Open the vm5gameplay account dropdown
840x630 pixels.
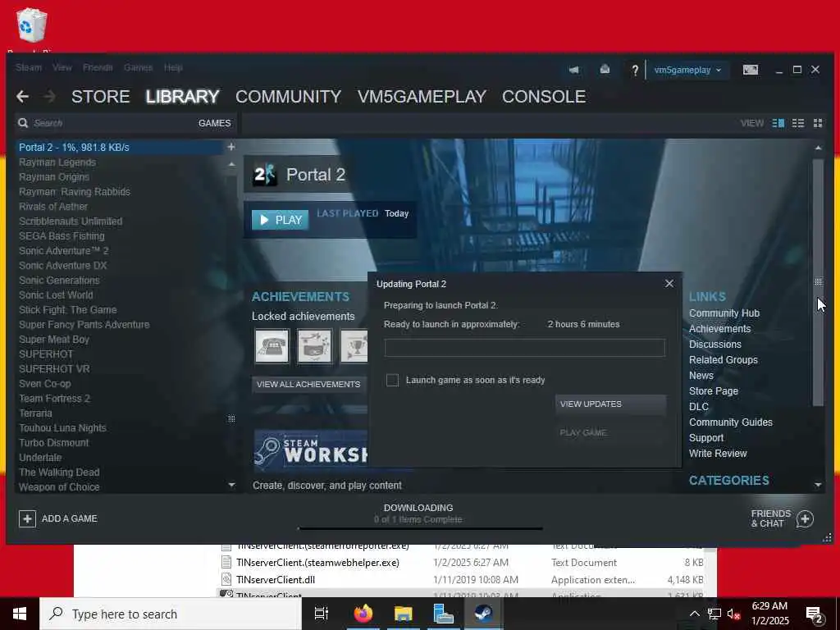pyautogui.click(x=687, y=71)
